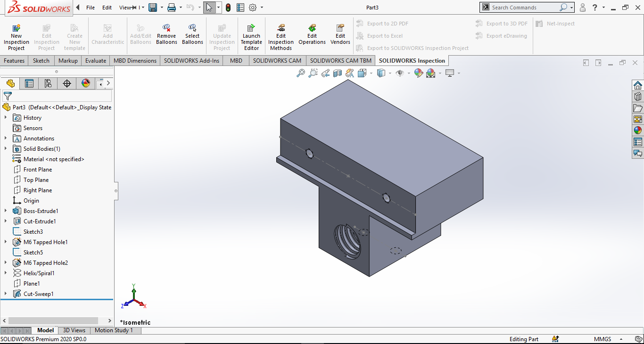Viewport: 644px width, 344px height.
Task: Open the Display Style dropdown arrow
Action: coord(390,73)
